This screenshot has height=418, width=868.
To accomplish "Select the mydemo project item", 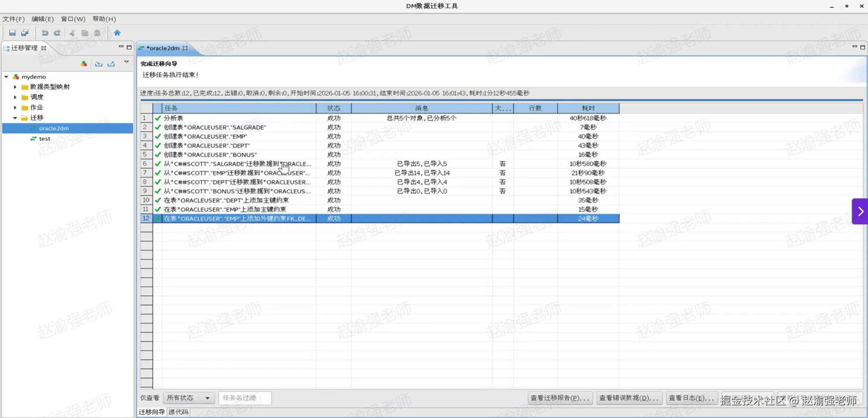I will (33, 77).
